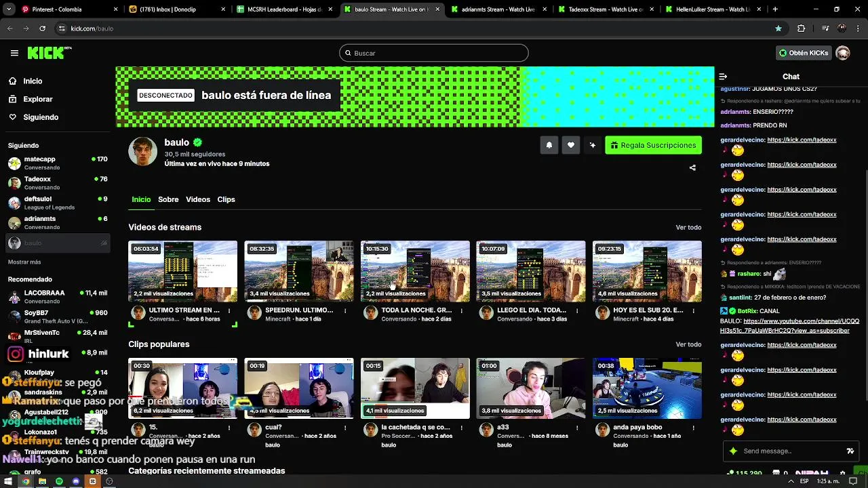Open browser extensions puzzle icon
Viewport: 868px width, 488px height.
tap(801, 28)
